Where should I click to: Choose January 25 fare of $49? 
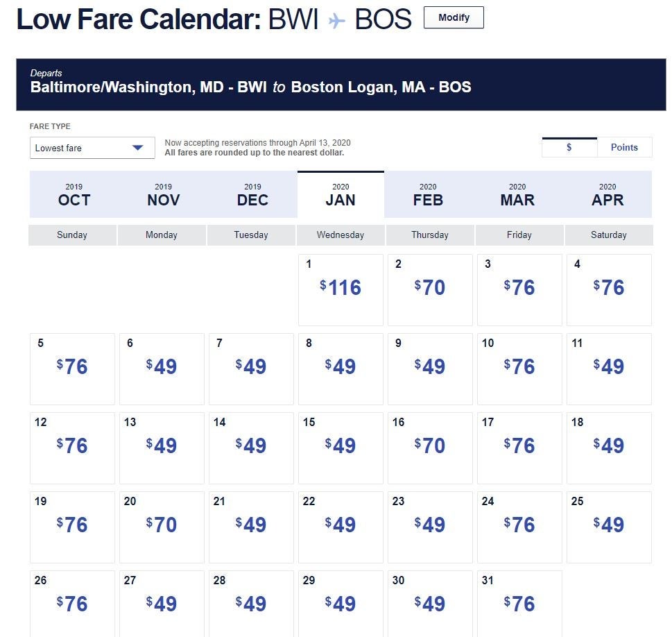tap(609, 527)
